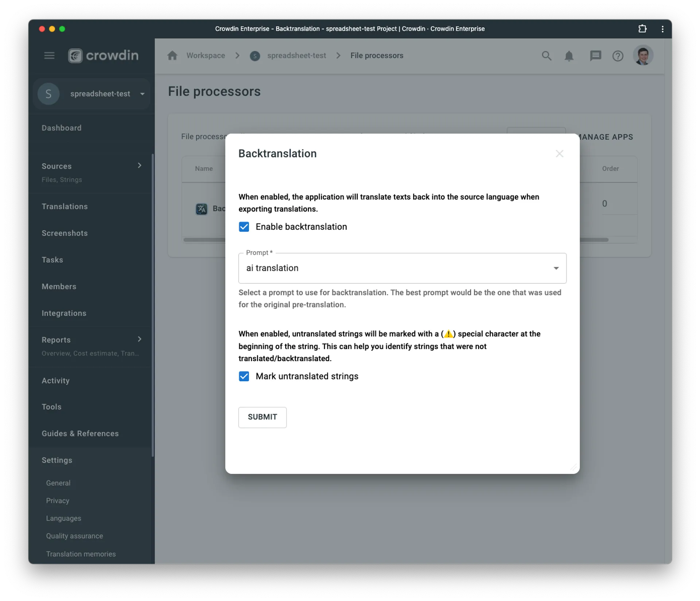
Task: Click the order value 0
Action: tap(604, 204)
